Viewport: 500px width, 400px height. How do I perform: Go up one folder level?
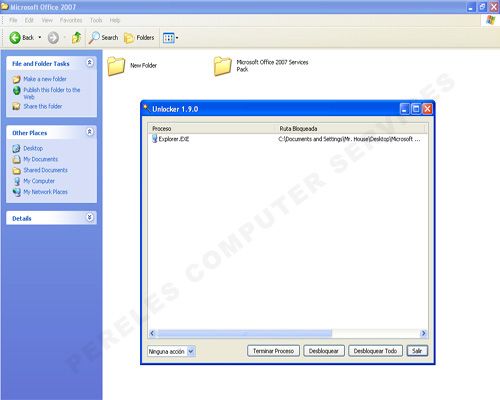pyautogui.click(x=77, y=38)
